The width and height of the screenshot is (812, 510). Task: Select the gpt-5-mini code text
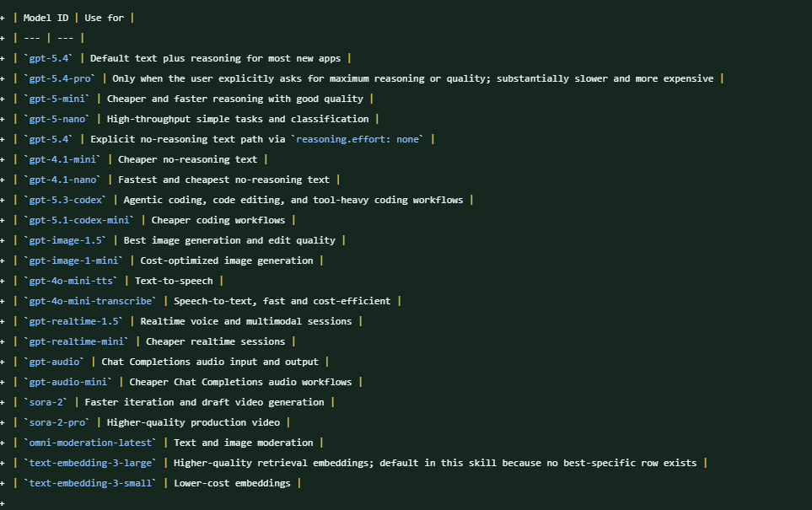click(57, 99)
